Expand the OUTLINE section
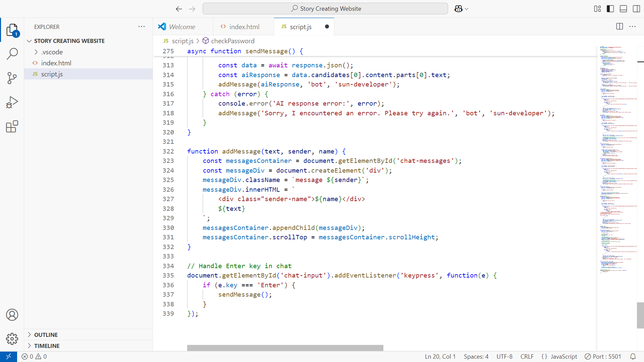Image resolution: width=644 pixels, height=362 pixels. click(46, 335)
